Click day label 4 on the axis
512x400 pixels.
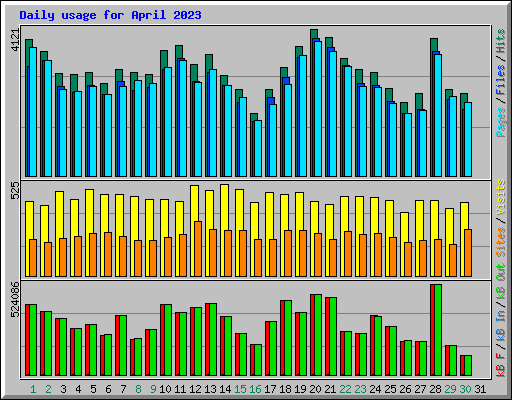click(x=78, y=389)
